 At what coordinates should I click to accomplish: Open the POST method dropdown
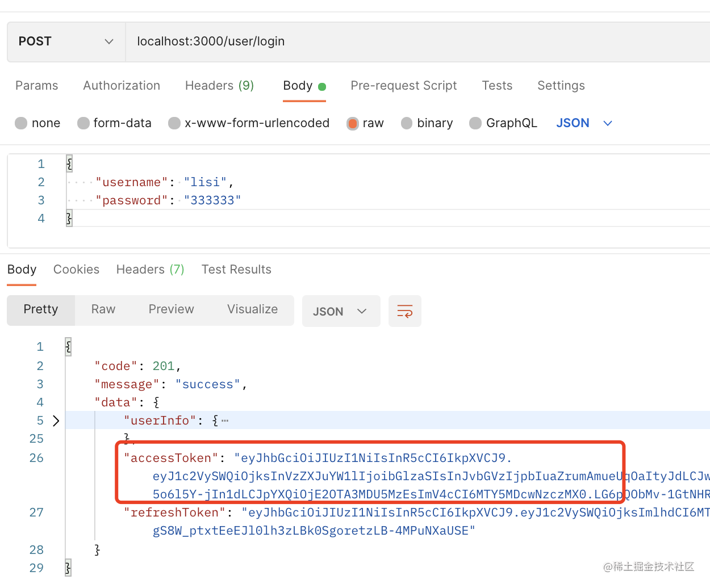(66, 41)
